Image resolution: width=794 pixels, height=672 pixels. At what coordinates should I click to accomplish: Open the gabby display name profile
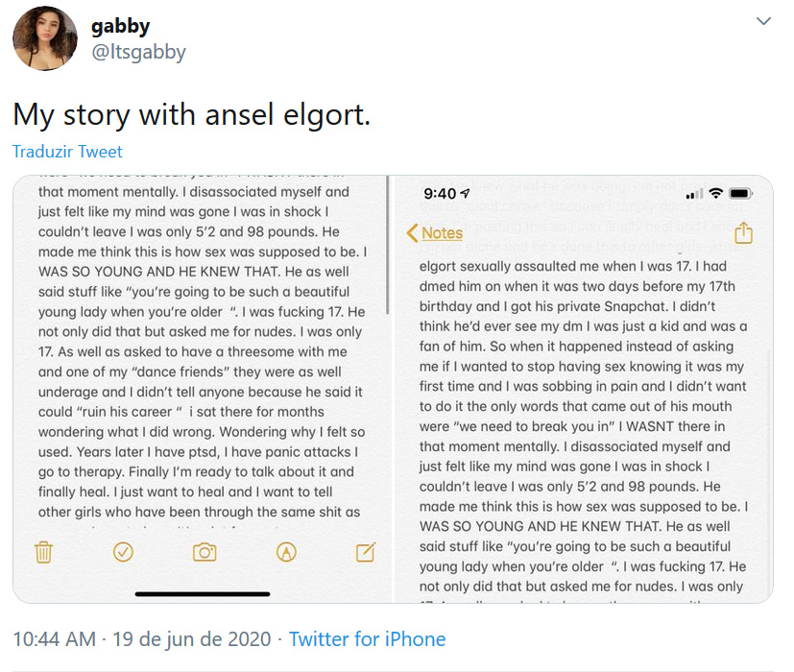[121, 26]
